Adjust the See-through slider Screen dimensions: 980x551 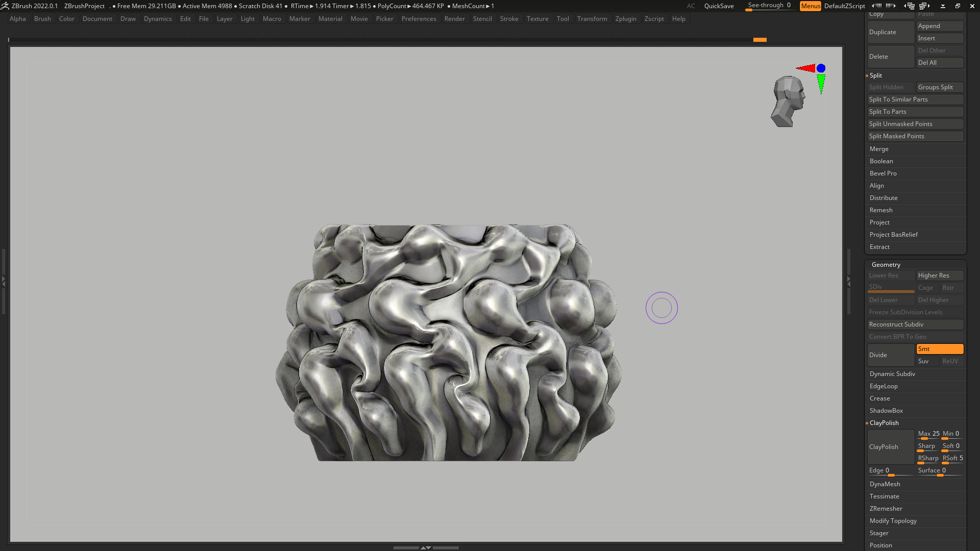pyautogui.click(x=770, y=6)
